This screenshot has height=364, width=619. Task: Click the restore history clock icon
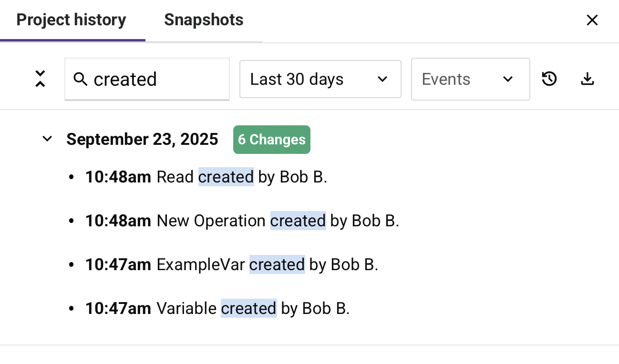pyautogui.click(x=549, y=79)
